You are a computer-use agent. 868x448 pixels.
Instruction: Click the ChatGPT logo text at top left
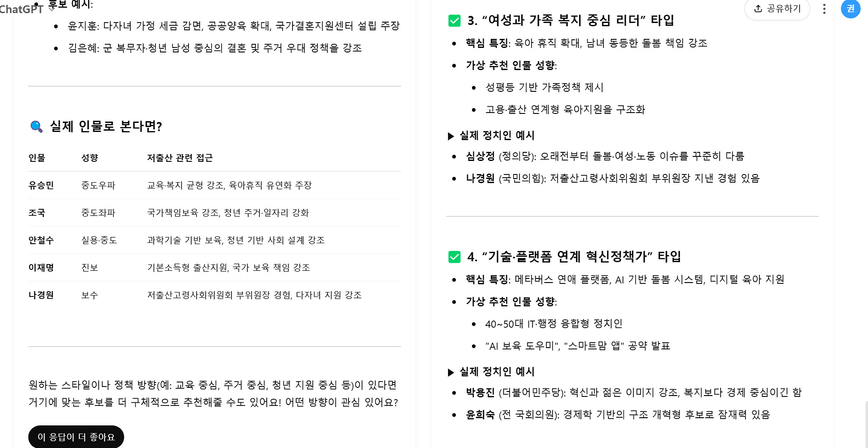pos(21,9)
